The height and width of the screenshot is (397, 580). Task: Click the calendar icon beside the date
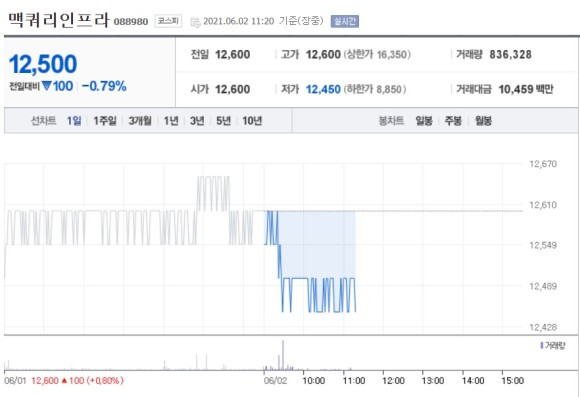[195, 22]
